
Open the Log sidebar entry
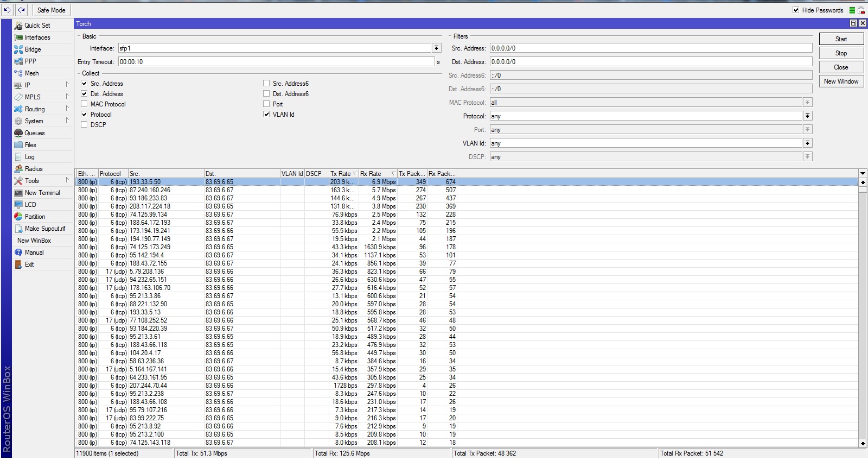29,157
